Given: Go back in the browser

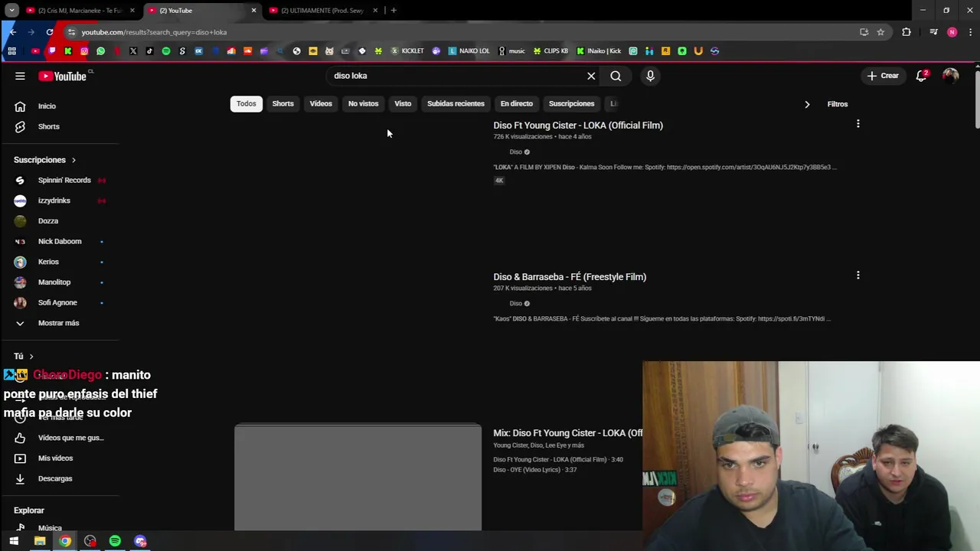Looking at the screenshot, I should (x=12, y=32).
